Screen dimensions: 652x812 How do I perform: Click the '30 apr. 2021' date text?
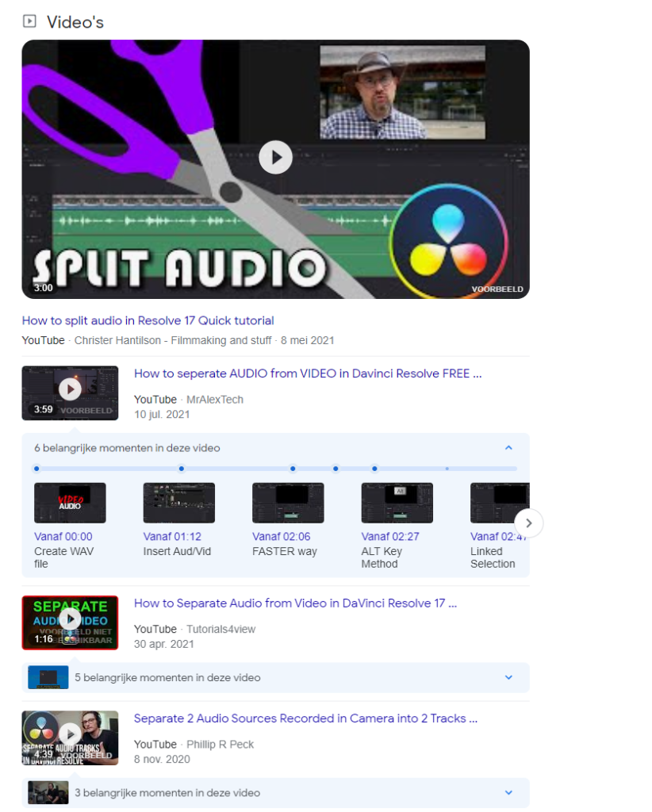164,644
